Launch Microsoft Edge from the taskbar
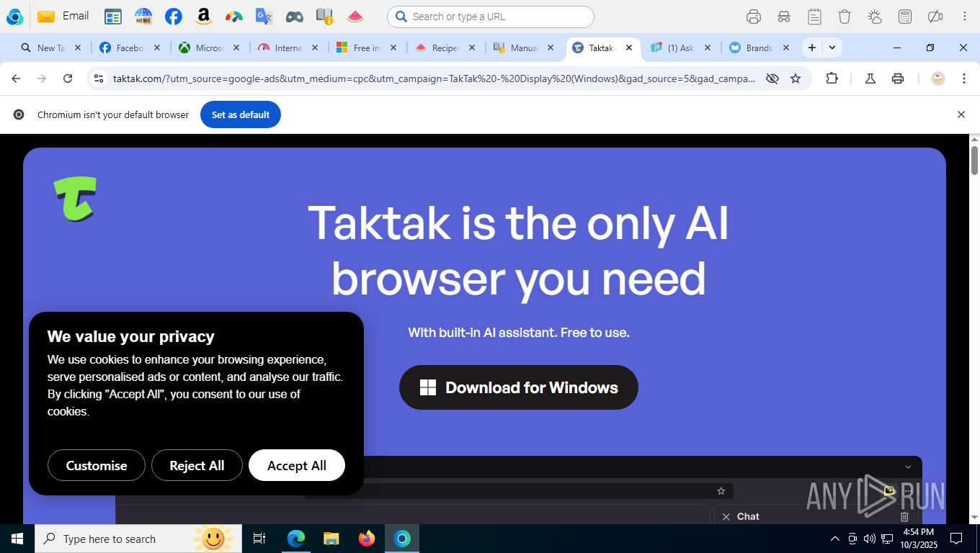The width and height of the screenshot is (980, 553). (296, 539)
